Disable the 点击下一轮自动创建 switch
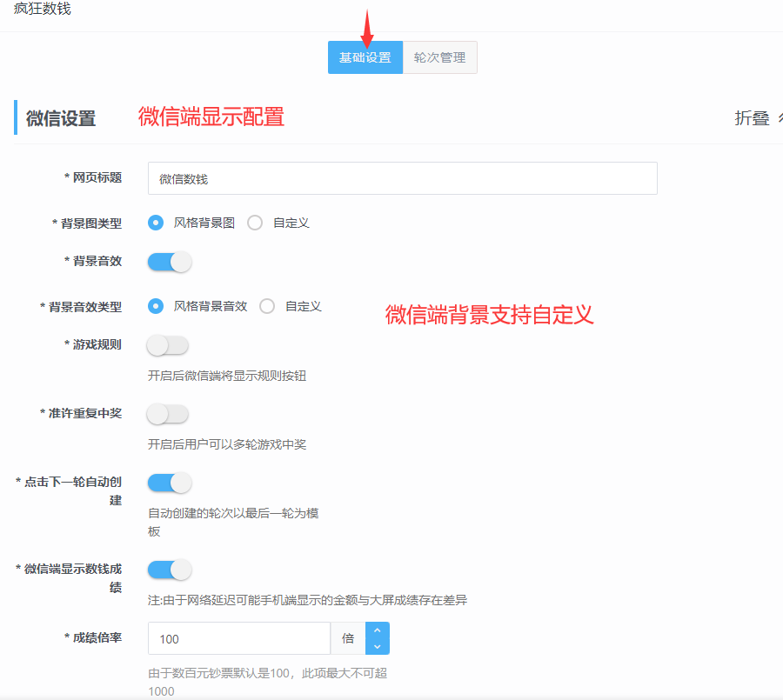The width and height of the screenshot is (783, 700). pos(168,483)
